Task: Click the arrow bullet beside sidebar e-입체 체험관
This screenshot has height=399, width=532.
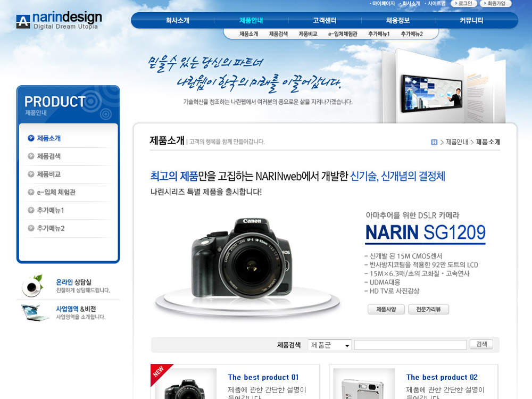Action: click(31, 193)
